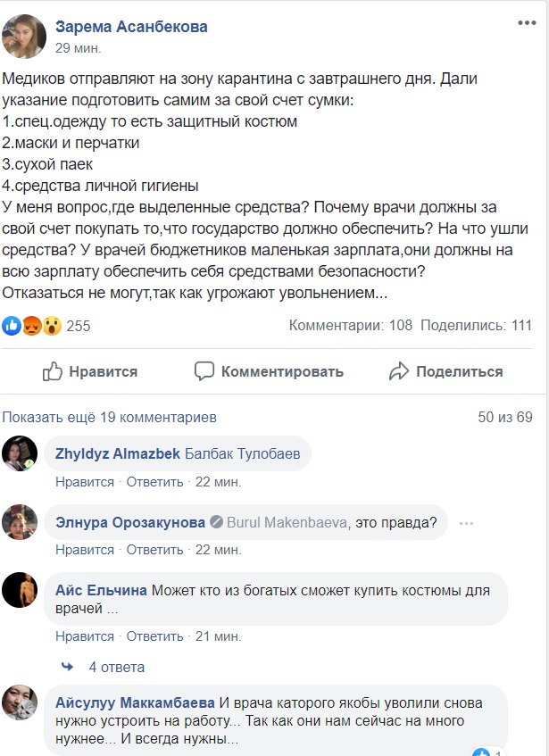Click the share arrow Поделиться icon

click(x=398, y=371)
